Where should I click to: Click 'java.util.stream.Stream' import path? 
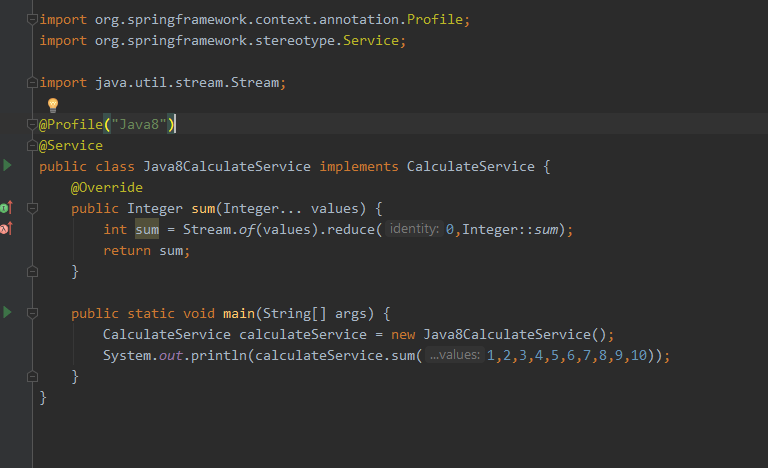tap(187, 82)
